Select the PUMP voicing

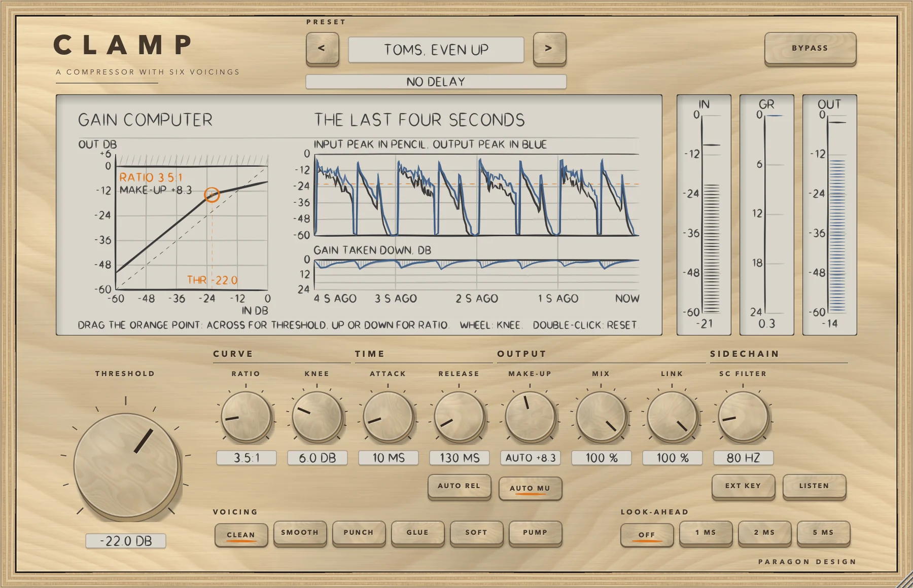[536, 533]
